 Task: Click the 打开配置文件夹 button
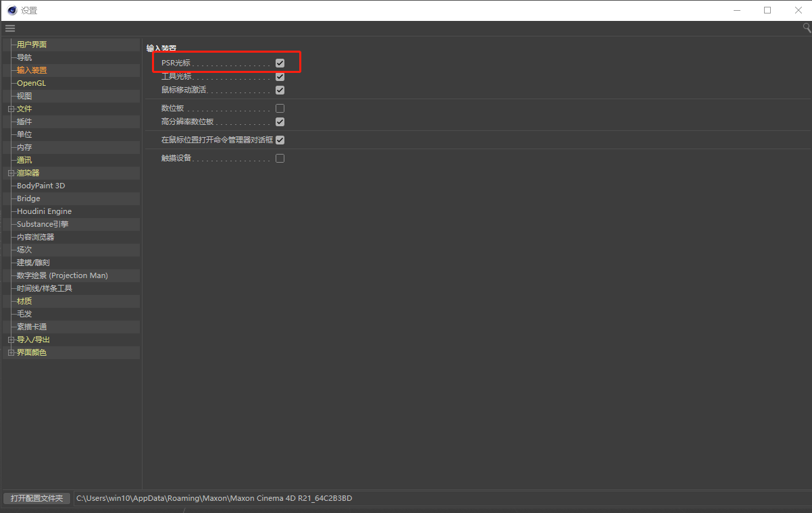(36, 498)
